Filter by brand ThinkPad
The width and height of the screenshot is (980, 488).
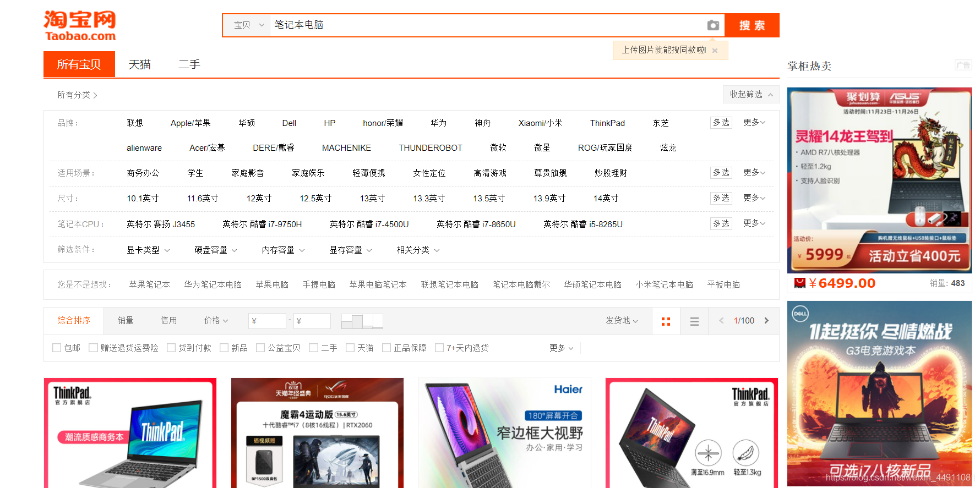pyautogui.click(x=607, y=123)
